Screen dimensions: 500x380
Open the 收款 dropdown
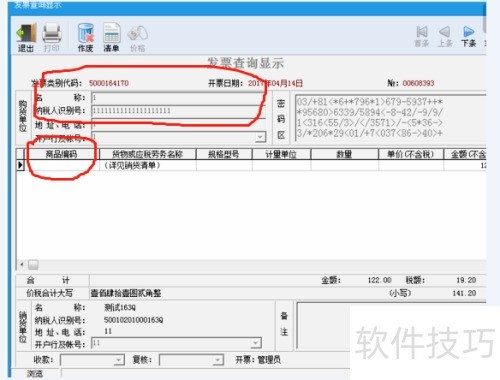tap(119, 360)
